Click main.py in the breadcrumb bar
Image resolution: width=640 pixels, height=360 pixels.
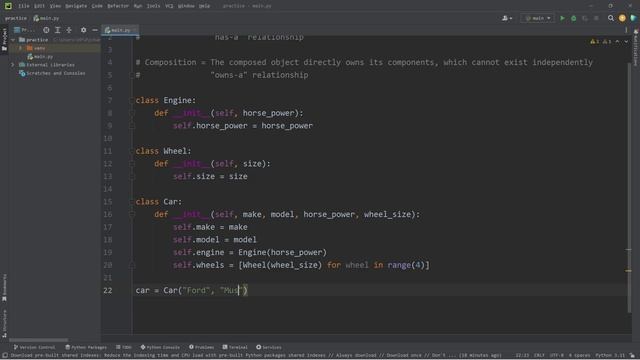pyautogui.click(x=46, y=18)
